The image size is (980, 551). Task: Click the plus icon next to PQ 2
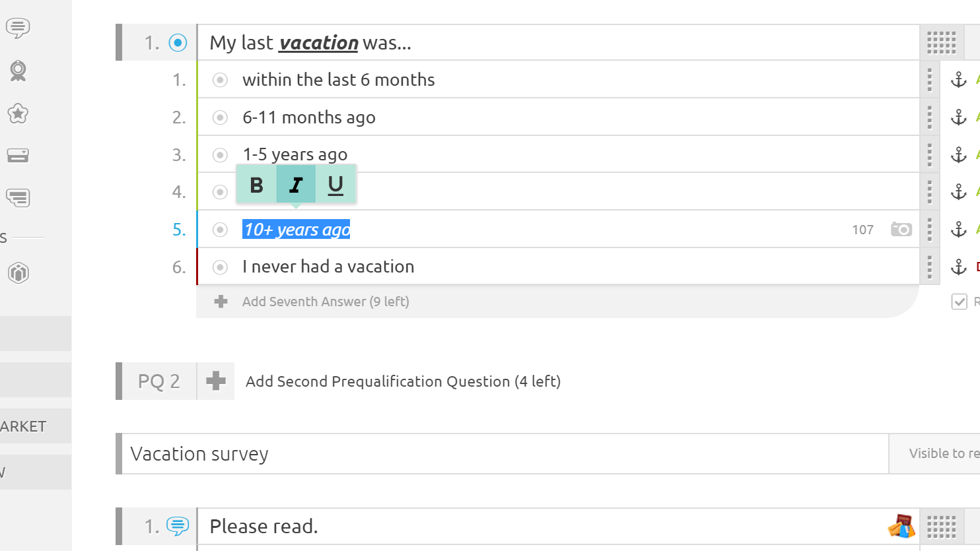click(216, 381)
